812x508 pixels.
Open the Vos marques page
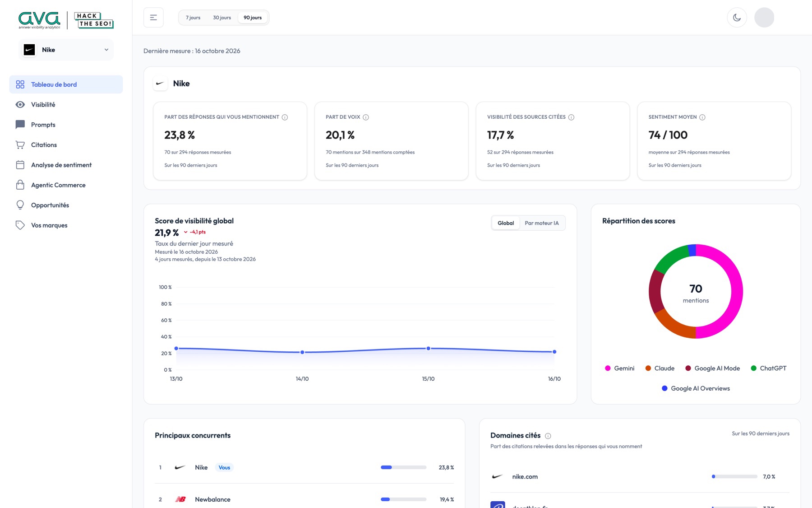66,225
